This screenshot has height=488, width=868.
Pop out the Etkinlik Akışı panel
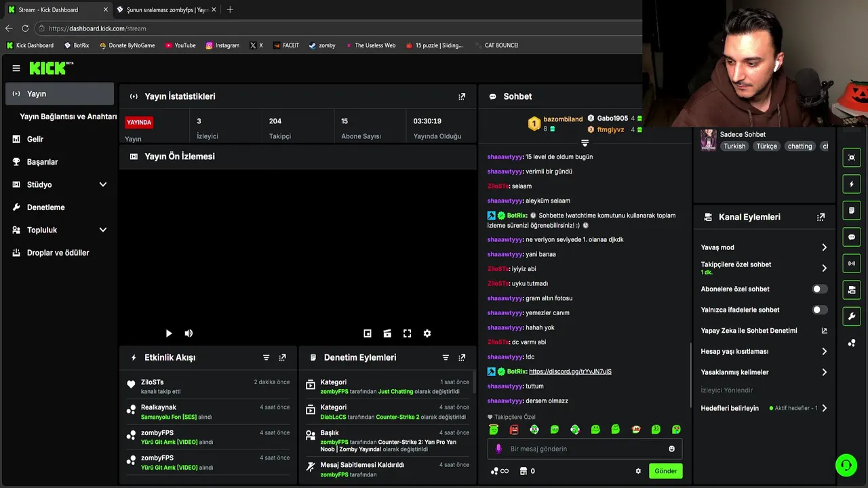(x=283, y=357)
